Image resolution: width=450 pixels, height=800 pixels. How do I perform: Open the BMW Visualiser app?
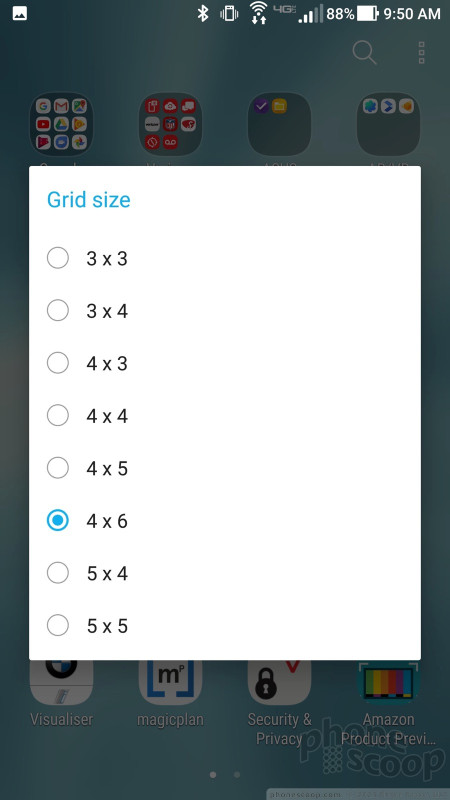click(62, 683)
